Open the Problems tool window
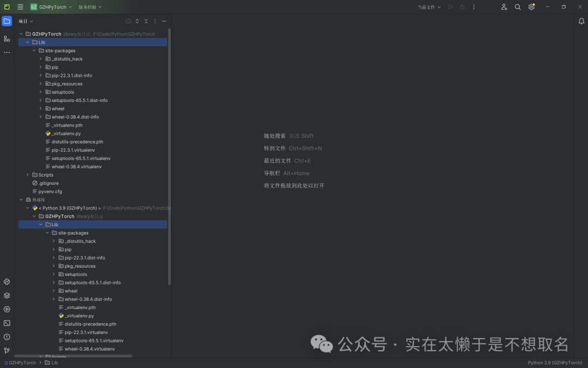This screenshot has width=588, height=368. [x=7, y=337]
